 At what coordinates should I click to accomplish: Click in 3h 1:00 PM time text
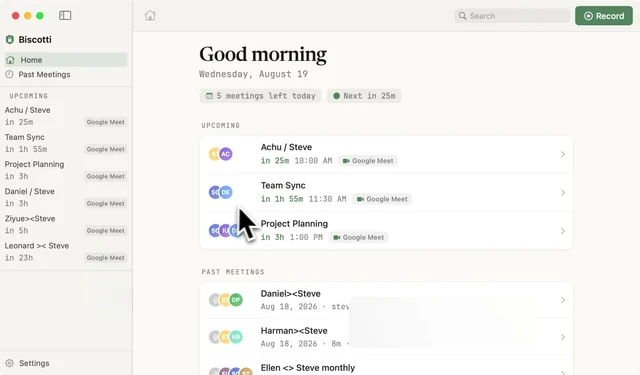point(292,237)
